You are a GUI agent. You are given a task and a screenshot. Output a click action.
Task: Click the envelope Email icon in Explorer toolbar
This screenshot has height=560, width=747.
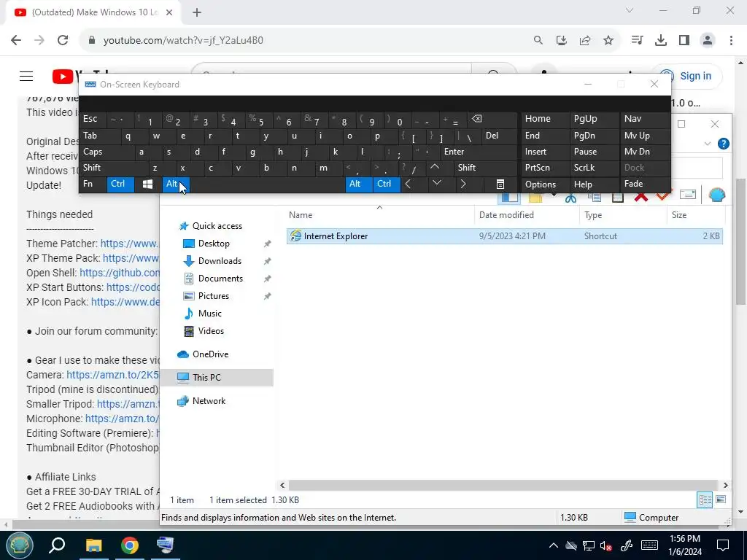click(x=687, y=194)
